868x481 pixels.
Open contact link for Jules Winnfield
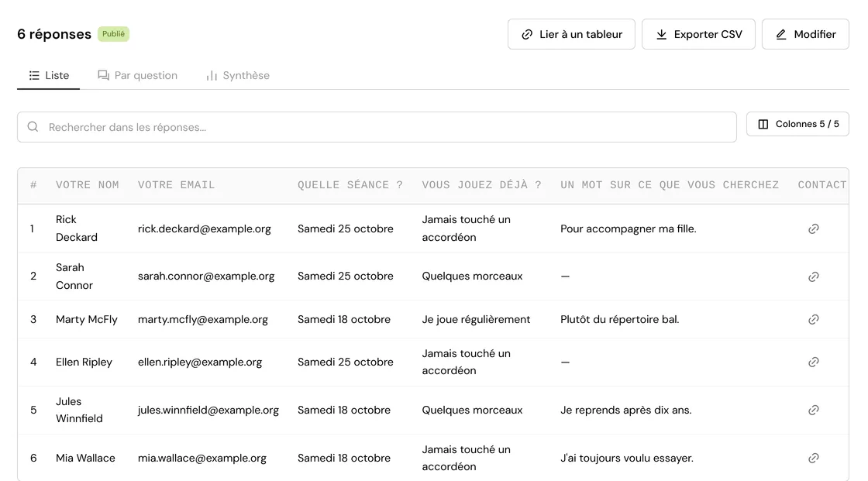(813, 411)
